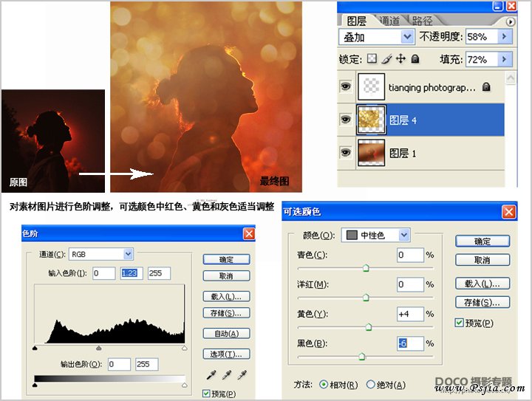This screenshot has height=401, width=532.
Task: Click output levels white slider handle
Action: (x=184, y=385)
